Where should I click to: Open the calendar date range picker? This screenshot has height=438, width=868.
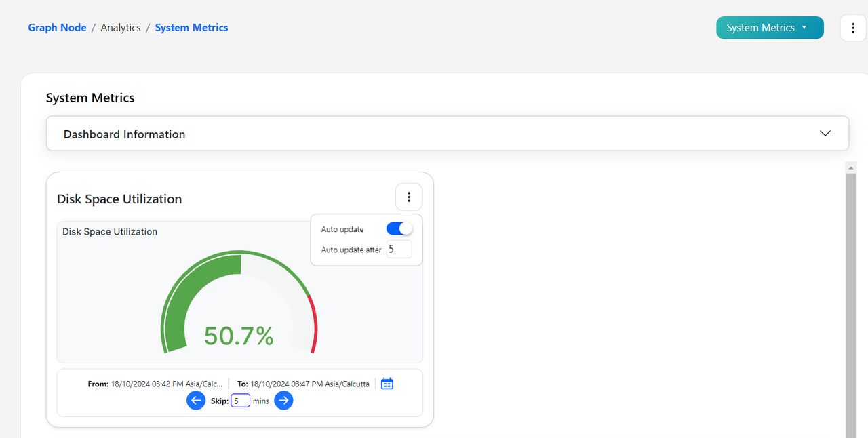pos(387,384)
